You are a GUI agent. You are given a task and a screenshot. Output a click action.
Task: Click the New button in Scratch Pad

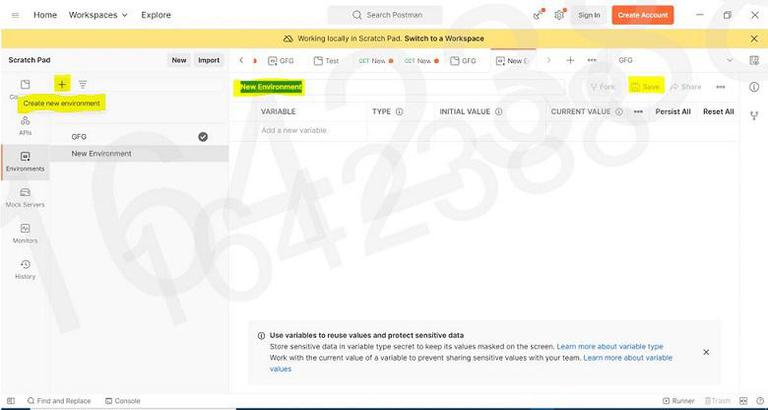click(x=179, y=60)
